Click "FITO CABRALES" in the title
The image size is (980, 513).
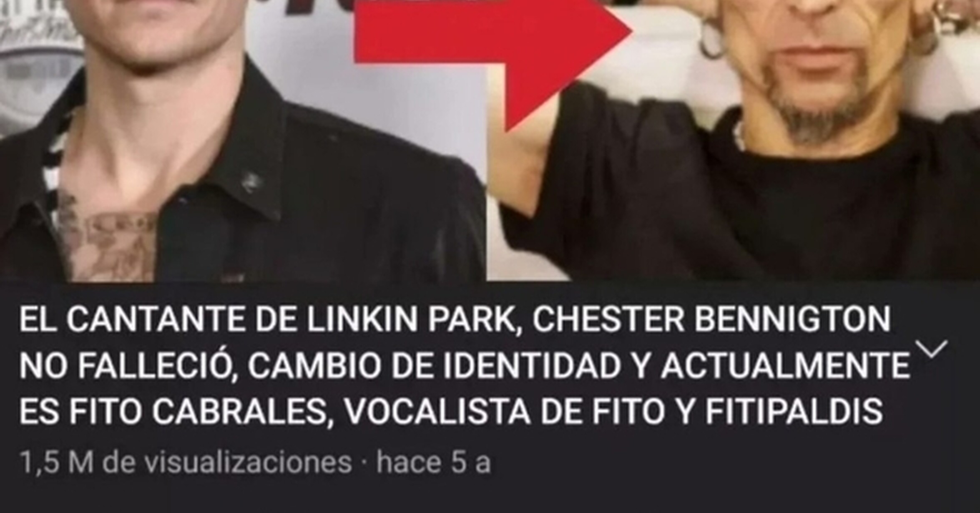(197, 412)
